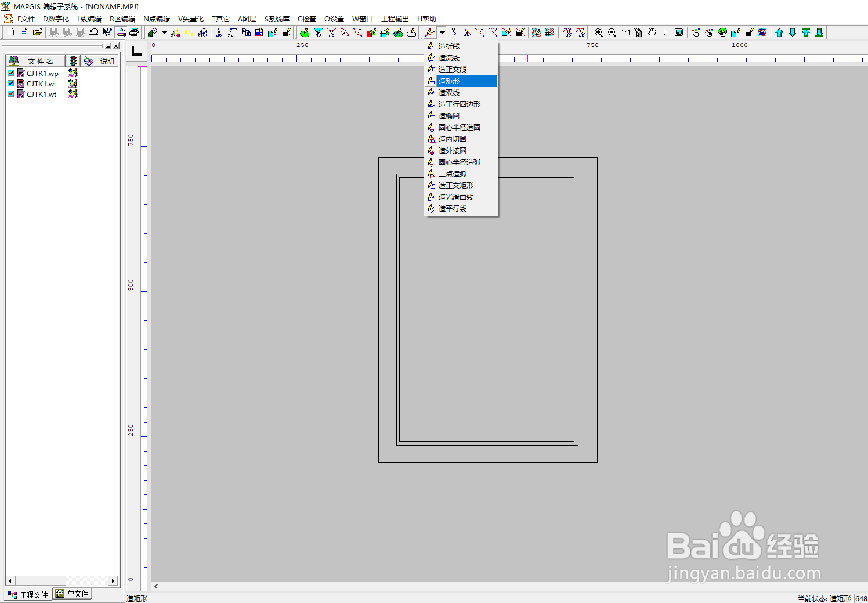Click the green region input icon

pos(305,33)
